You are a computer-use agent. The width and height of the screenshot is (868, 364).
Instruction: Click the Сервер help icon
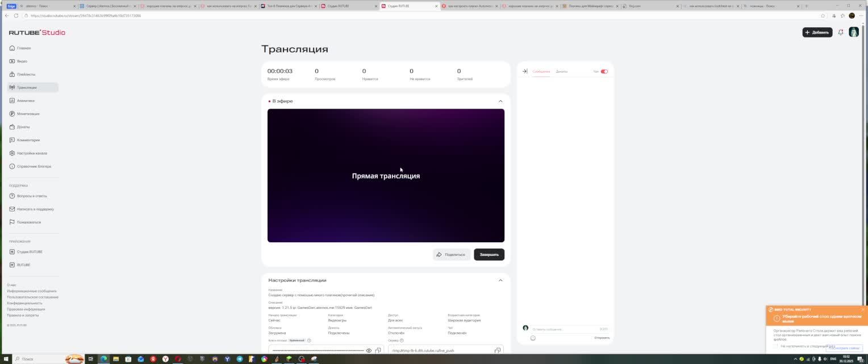pos(402,340)
